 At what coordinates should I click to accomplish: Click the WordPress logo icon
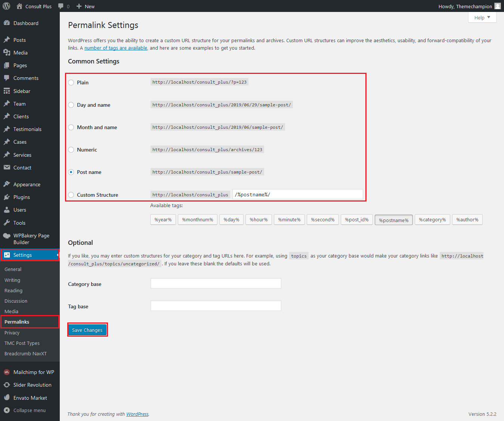(x=6, y=6)
